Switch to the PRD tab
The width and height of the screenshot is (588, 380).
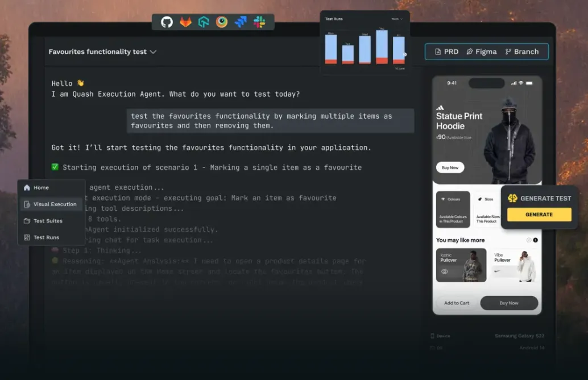click(x=446, y=52)
